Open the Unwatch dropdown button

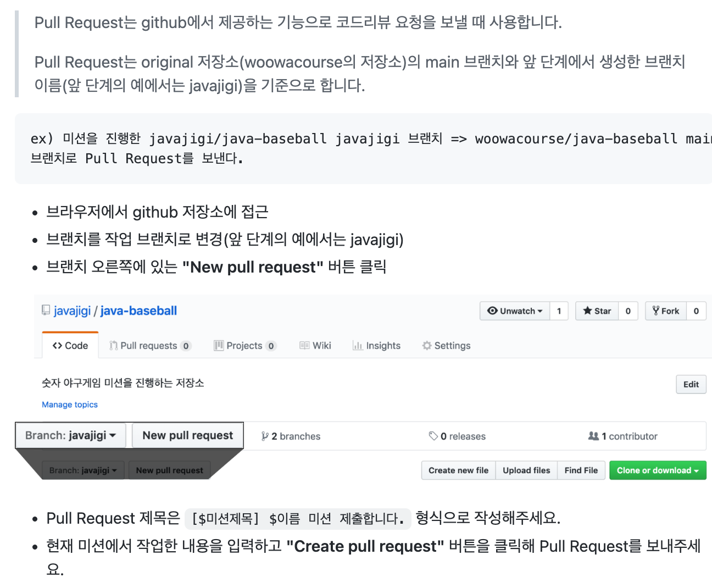pyautogui.click(x=515, y=311)
